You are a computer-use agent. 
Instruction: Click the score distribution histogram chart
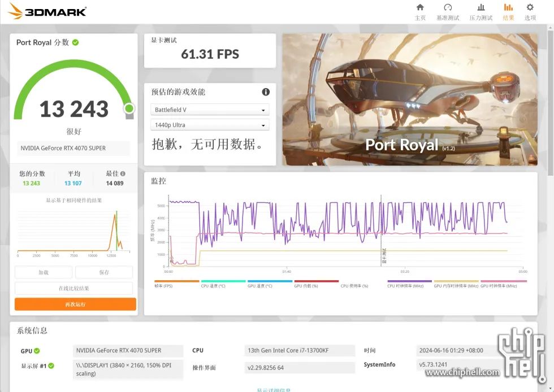(74, 233)
